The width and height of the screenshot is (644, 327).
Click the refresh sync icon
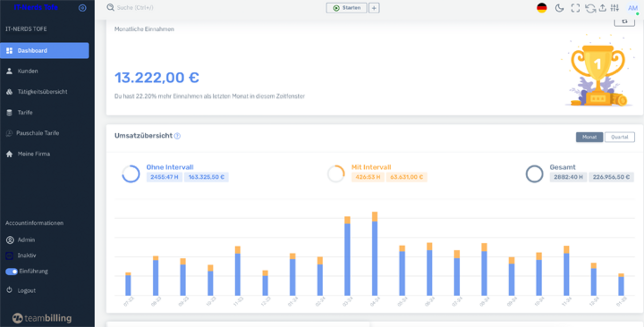590,8
